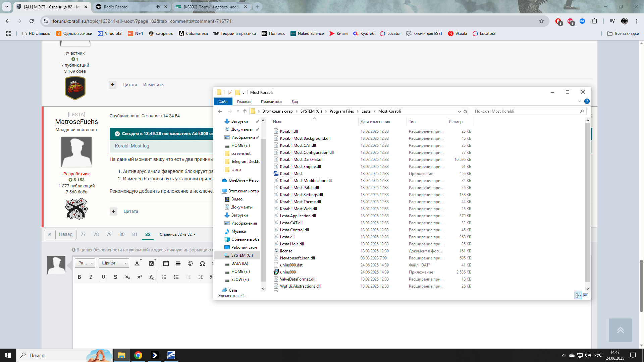Open the Korabli.Most.log attachment link
The width and height of the screenshot is (644, 362).
[x=132, y=146]
